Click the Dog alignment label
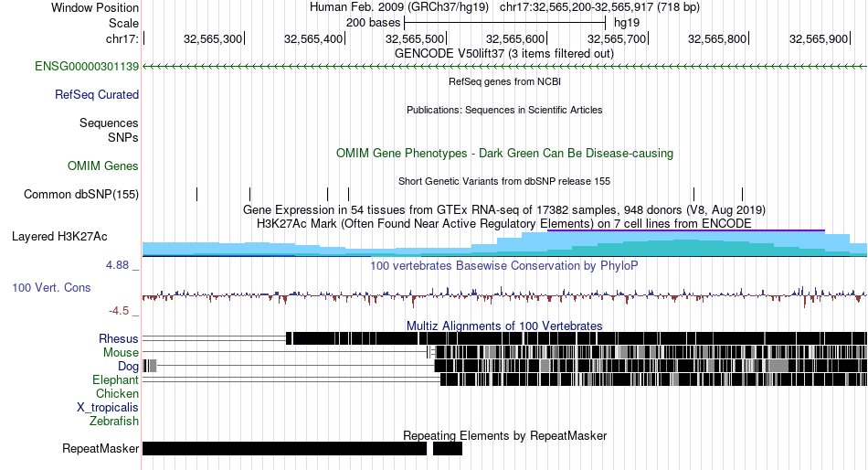 point(128,367)
